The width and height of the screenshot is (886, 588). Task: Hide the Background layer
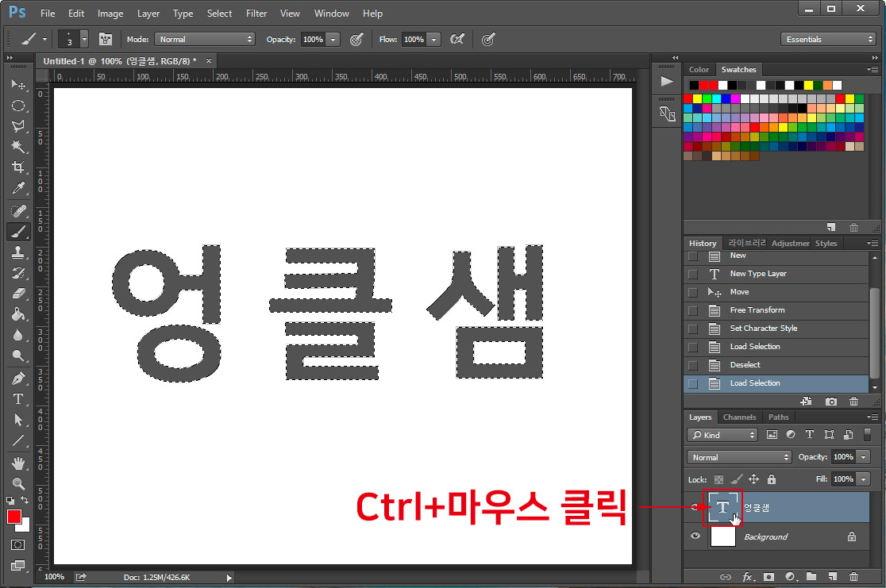click(x=695, y=537)
